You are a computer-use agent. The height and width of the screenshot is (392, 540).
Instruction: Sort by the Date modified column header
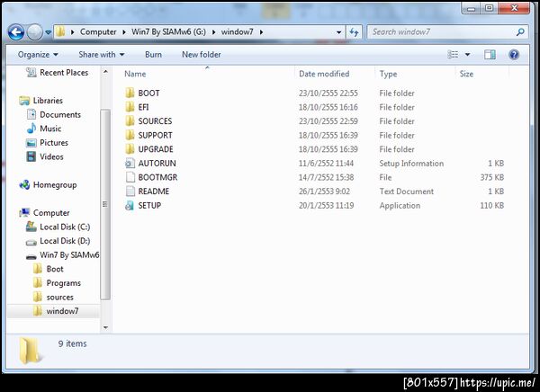[x=324, y=74]
